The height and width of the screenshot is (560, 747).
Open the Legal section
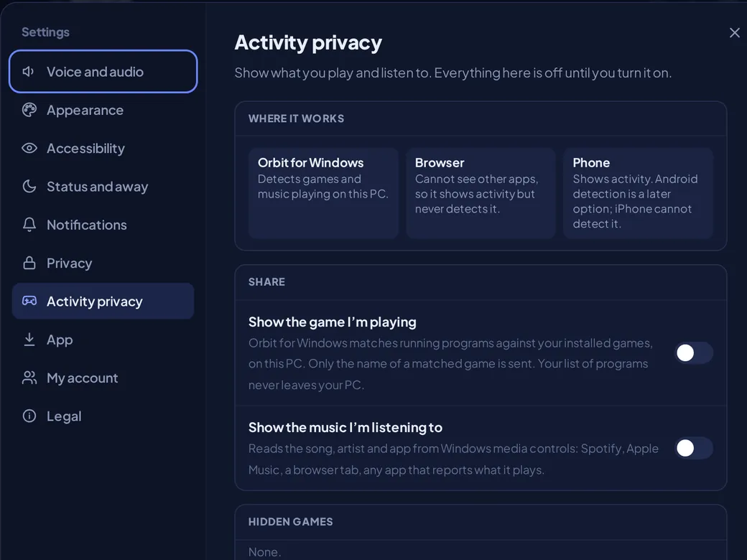103,416
